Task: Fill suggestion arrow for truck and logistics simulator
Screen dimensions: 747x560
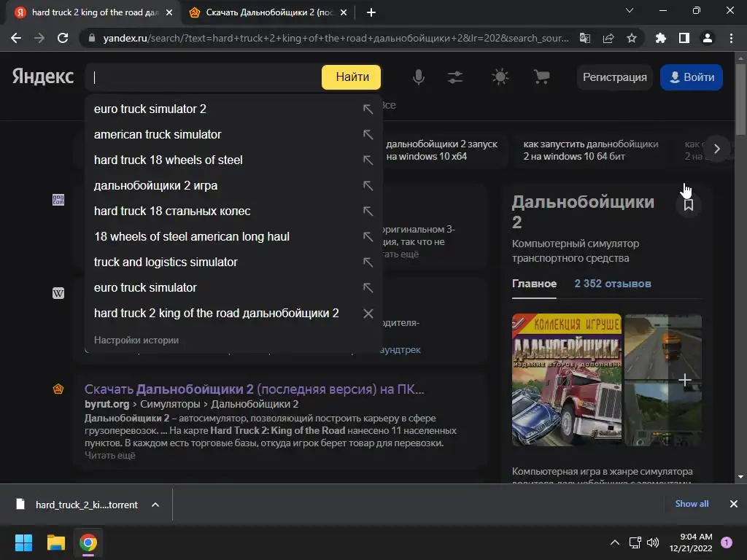Action: pos(368,262)
